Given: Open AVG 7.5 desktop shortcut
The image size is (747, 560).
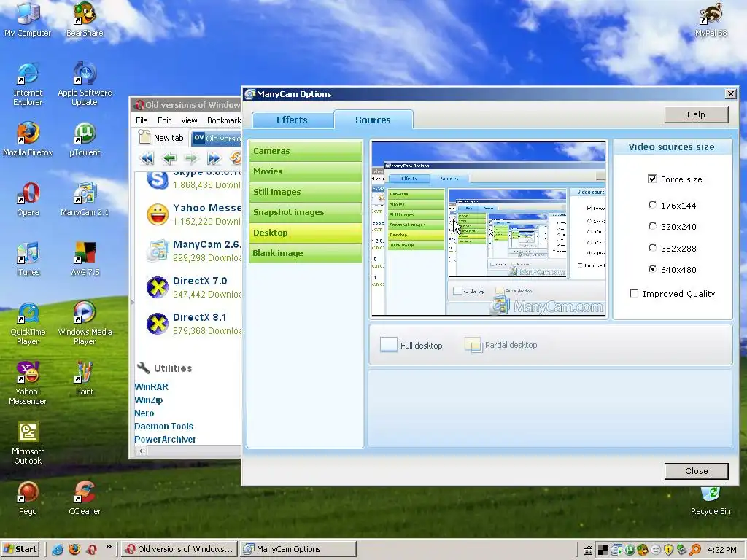Looking at the screenshot, I should coord(85,259).
